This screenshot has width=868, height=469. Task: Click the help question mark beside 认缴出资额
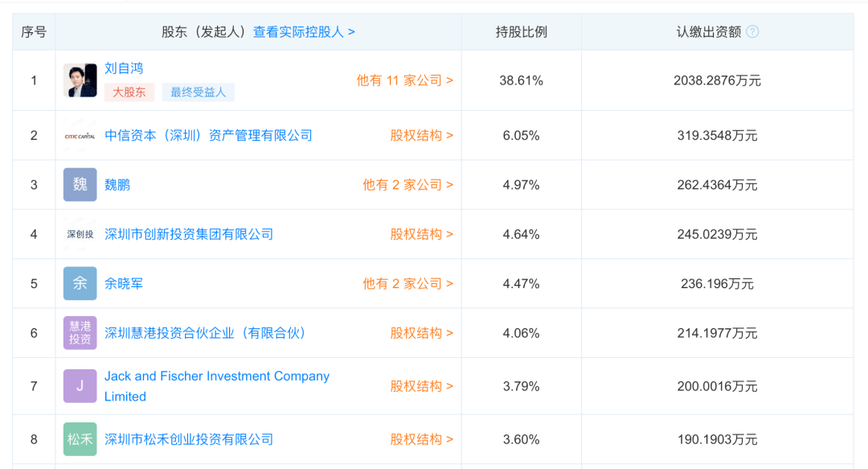(x=752, y=31)
